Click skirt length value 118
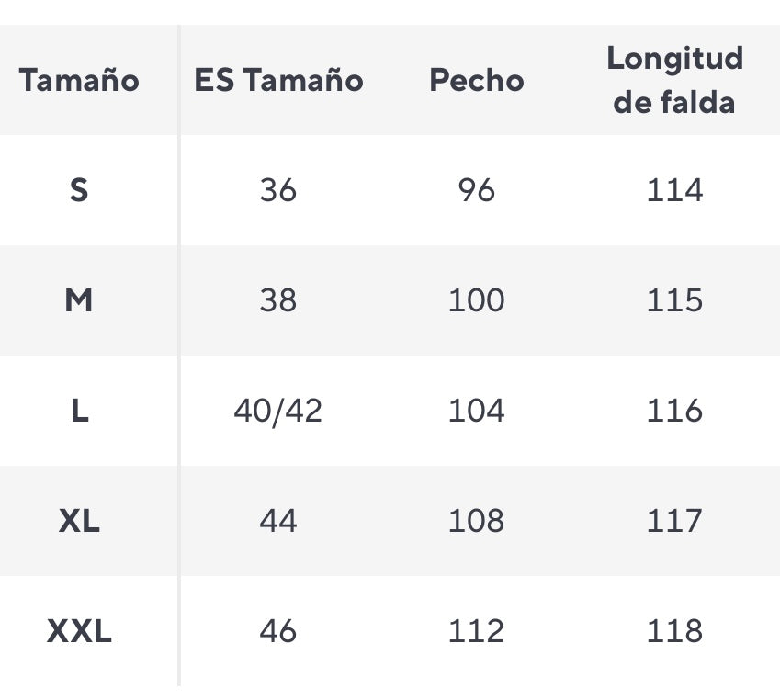The height and width of the screenshot is (700, 780). (x=674, y=631)
